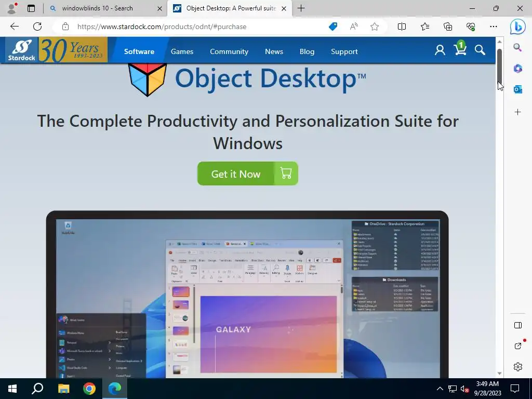Open File Explorer from taskbar
Screen dimensions: 532x399
[63, 389]
